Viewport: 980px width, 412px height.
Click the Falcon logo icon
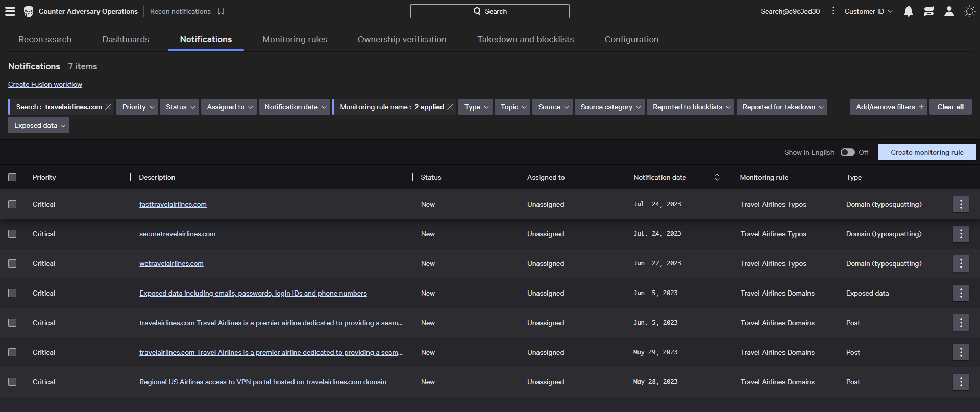pos(29,11)
